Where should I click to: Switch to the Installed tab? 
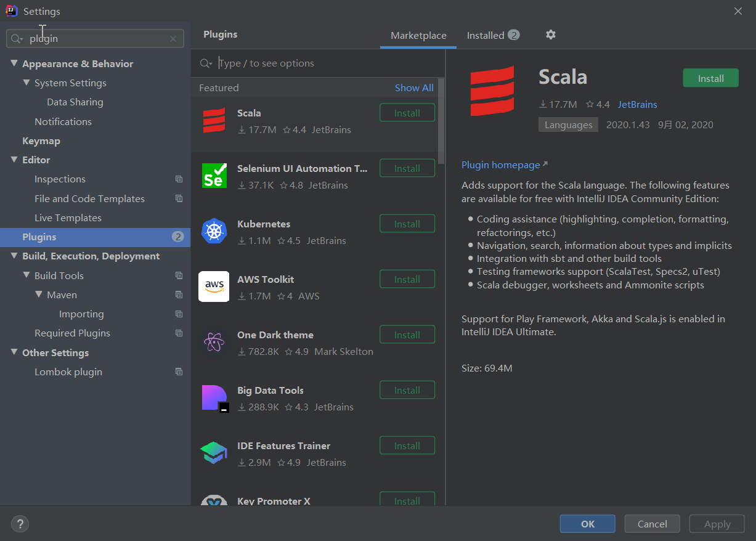[x=493, y=35]
